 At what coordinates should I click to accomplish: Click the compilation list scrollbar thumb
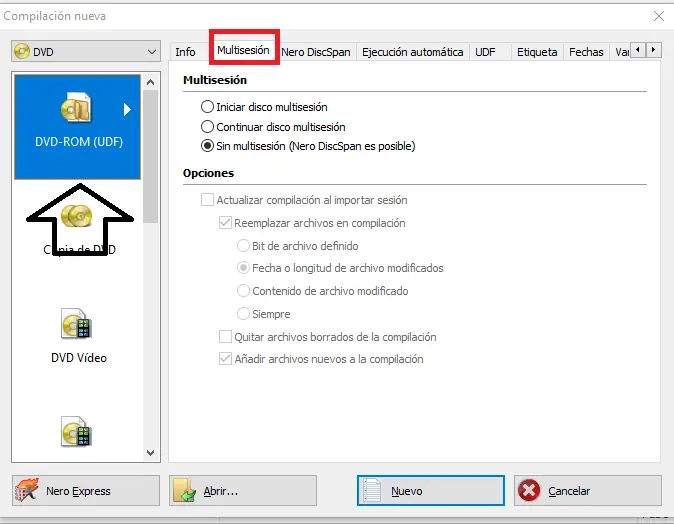point(150,156)
